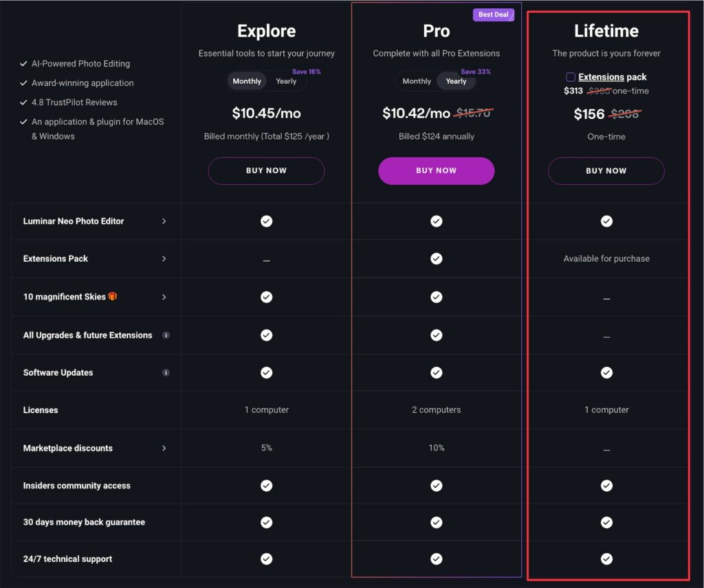Screen dimensions: 704x588
Task: Click 'Available for purchase' in Lifetime column
Action: [x=606, y=258]
